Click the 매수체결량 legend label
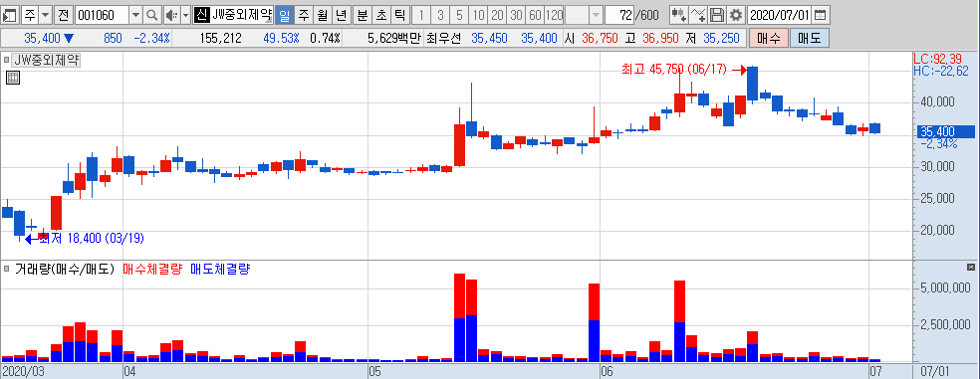This screenshot has width=980, height=379. click(x=152, y=270)
